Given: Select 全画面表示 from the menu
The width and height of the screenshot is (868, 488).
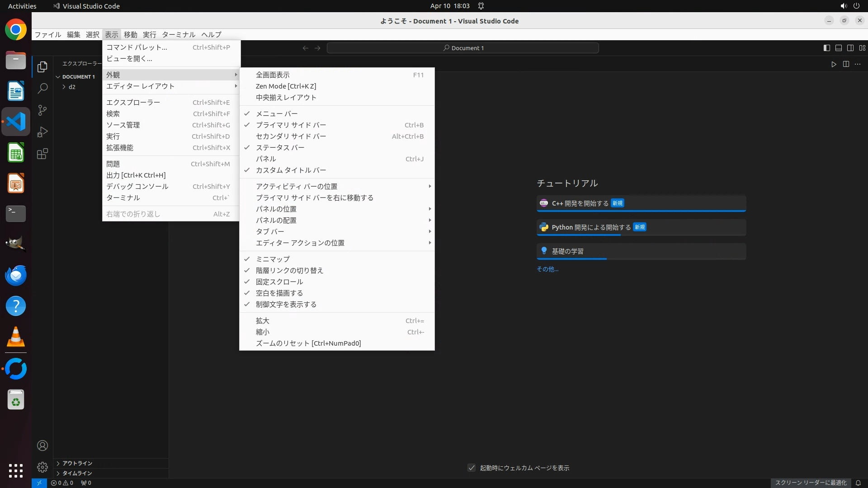Looking at the screenshot, I should click(x=273, y=75).
